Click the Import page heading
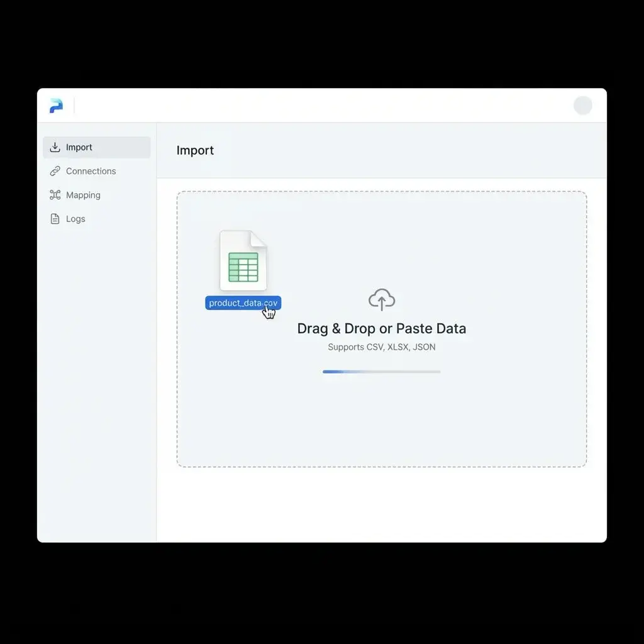The image size is (644, 644). click(x=195, y=150)
